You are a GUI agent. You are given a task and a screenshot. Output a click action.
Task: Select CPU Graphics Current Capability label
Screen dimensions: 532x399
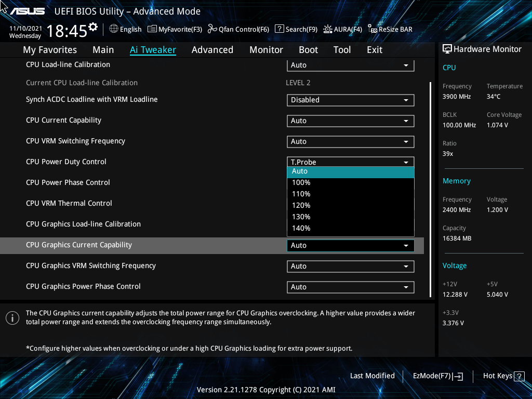79,245
